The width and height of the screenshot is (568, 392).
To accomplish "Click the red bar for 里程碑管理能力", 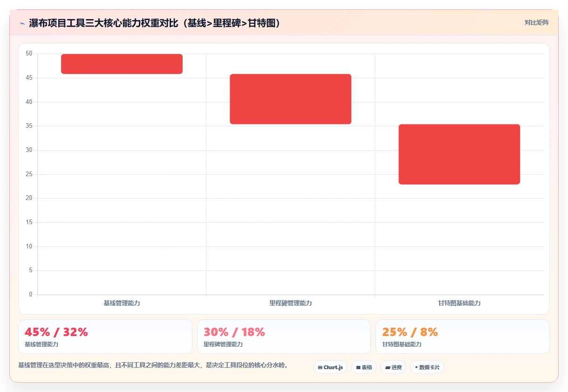I will (290, 99).
